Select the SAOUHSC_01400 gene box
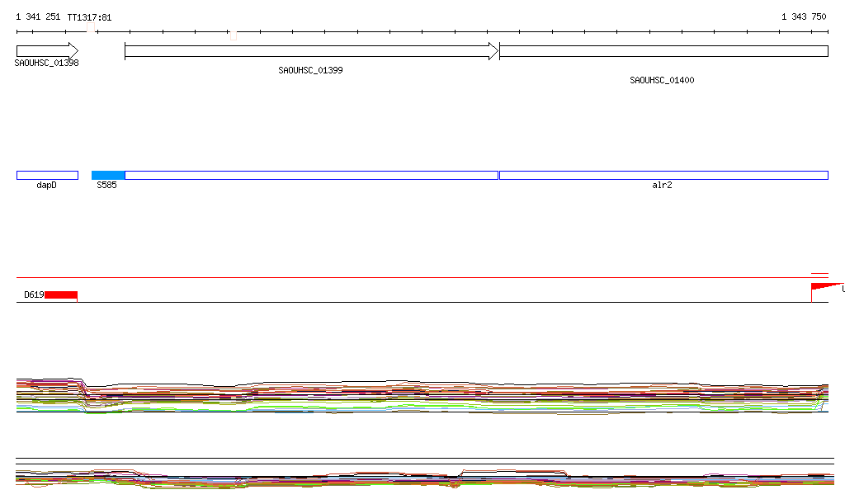 [663, 51]
